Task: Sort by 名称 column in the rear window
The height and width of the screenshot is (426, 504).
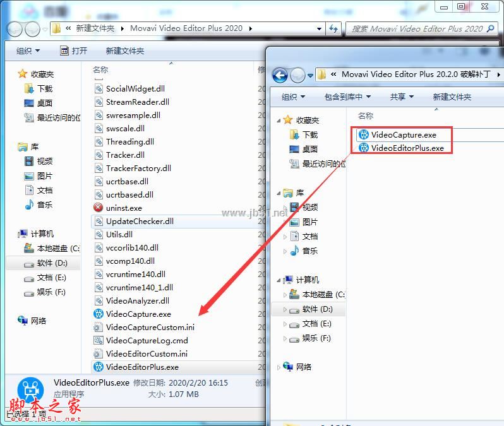Action: [100, 69]
